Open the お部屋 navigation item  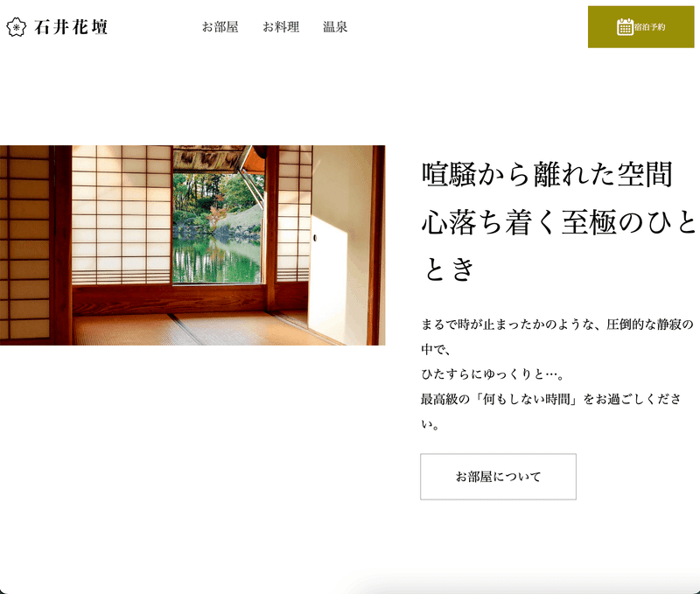(220, 27)
